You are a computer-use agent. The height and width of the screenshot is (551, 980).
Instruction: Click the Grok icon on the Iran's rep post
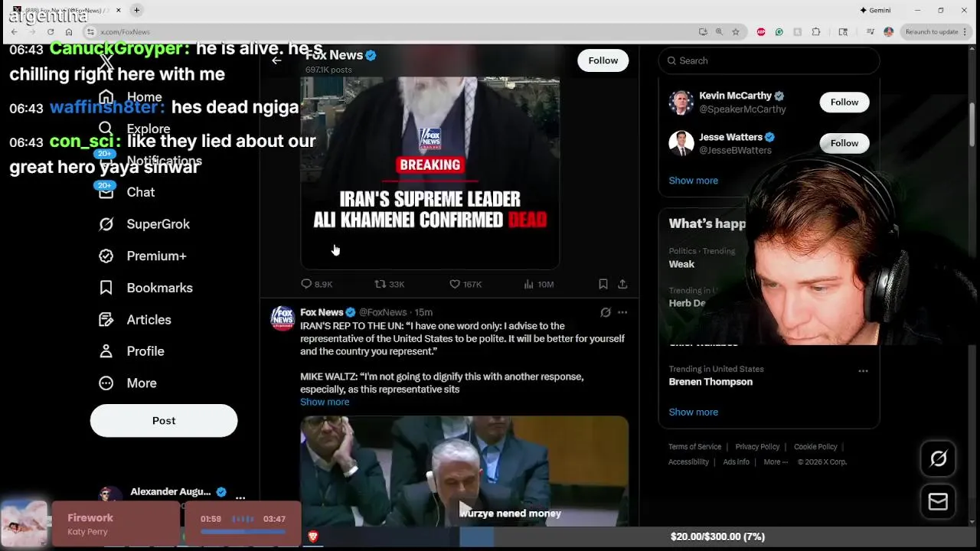click(606, 312)
